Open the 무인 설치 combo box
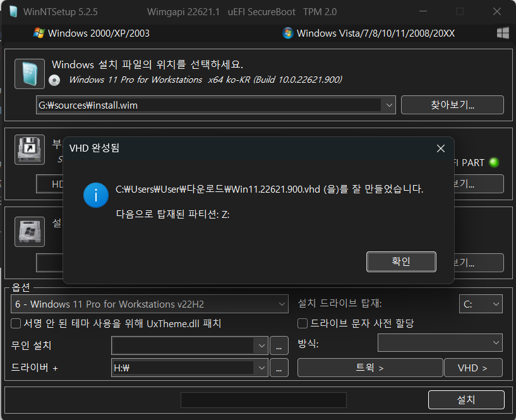Screen dimensions: 516x420 pos(189,345)
